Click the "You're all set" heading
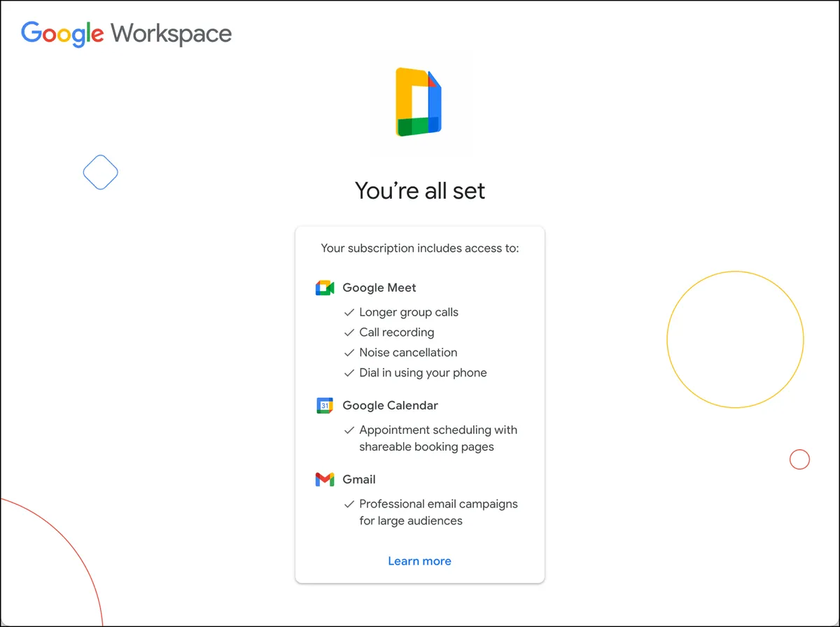This screenshot has height=627, width=840. [420, 190]
